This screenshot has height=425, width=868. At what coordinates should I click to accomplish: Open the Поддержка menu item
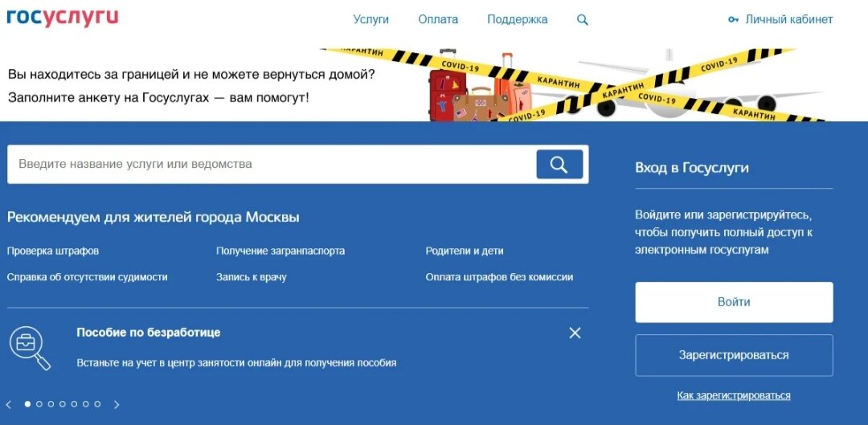pyautogui.click(x=517, y=19)
